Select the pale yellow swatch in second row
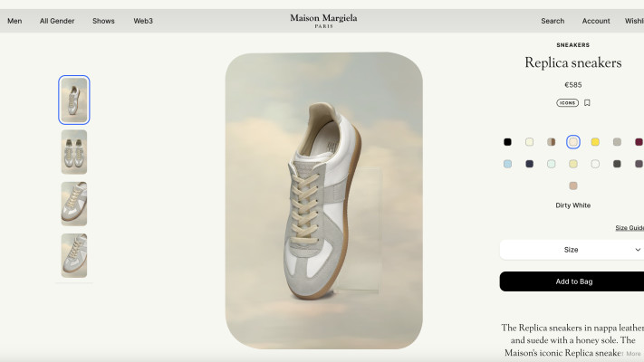644x362 pixels. (x=573, y=164)
